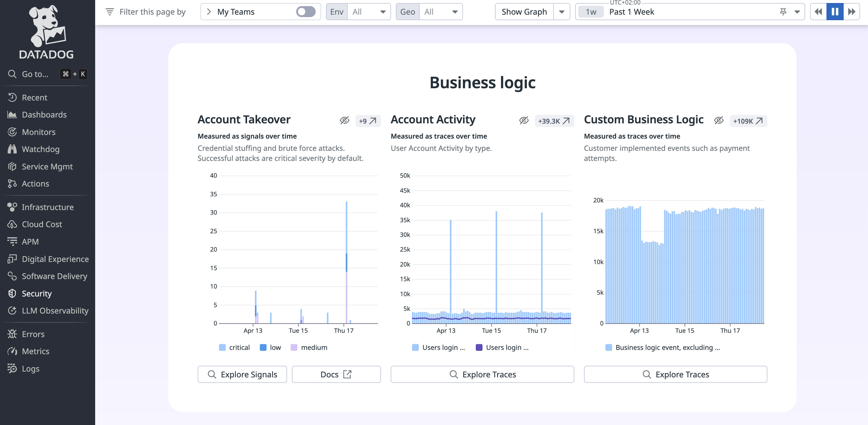Hide the Account Takeover widget

344,120
